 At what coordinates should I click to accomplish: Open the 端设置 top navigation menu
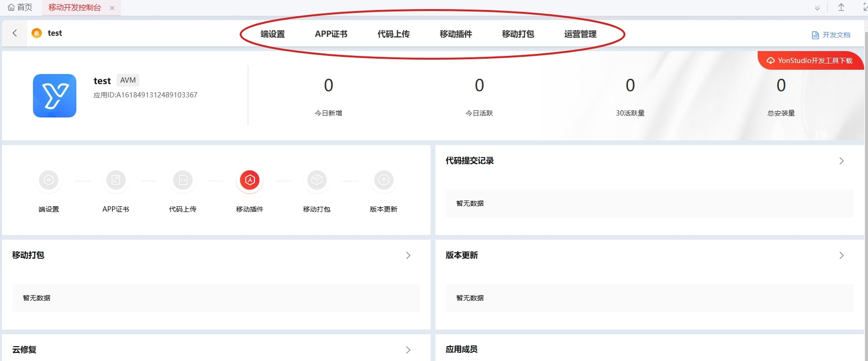pyautogui.click(x=273, y=34)
